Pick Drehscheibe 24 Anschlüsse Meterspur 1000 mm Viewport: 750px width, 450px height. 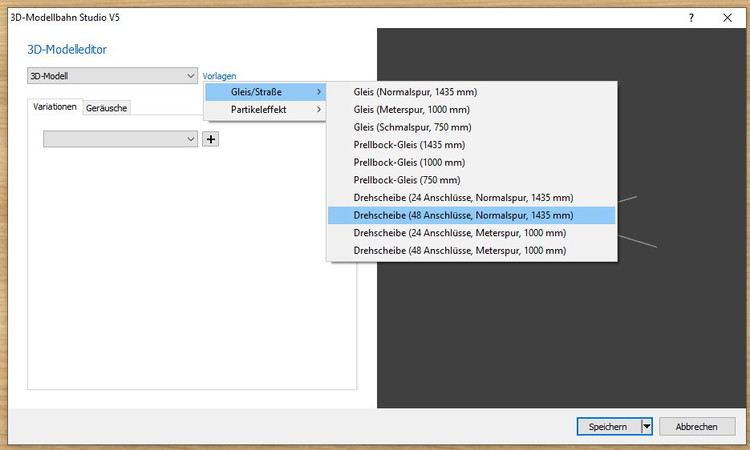pos(472,233)
